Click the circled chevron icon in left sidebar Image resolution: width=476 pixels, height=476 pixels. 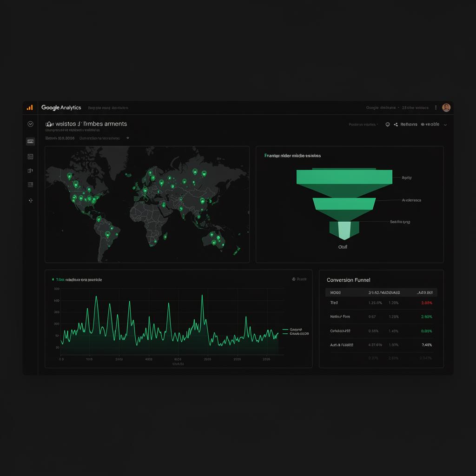pyautogui.click(x=30, y=124)
